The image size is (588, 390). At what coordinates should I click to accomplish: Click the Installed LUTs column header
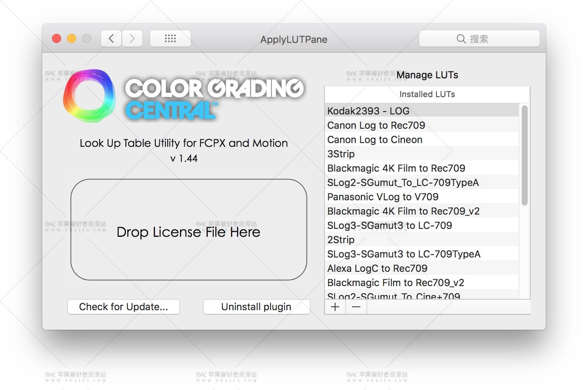point(427,94)
